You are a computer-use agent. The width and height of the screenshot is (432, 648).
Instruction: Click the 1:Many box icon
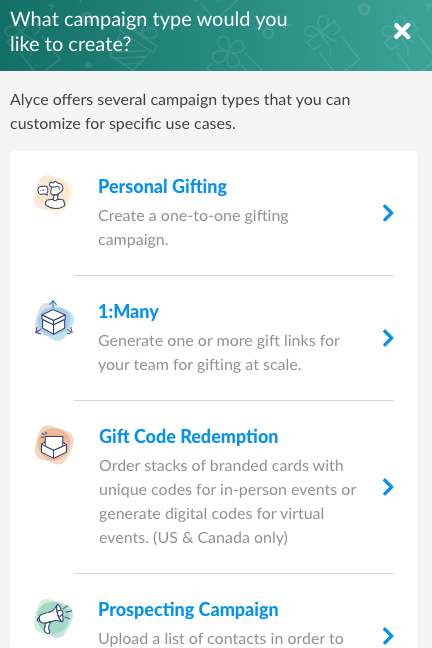pyautogui.click(x=54, y=320)
